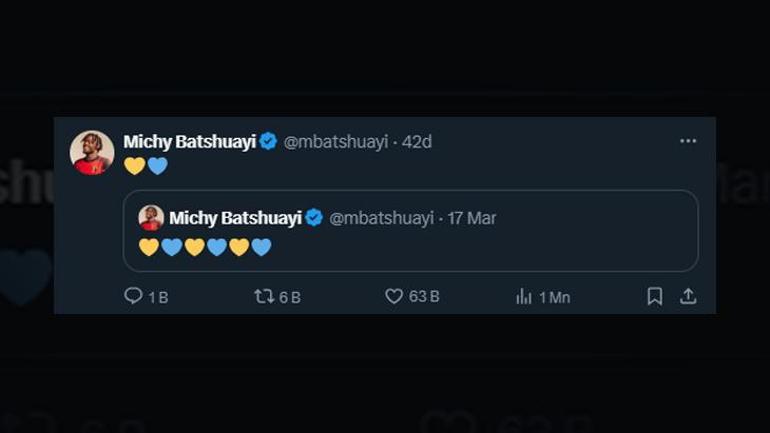Screen dimensions: 770x433
Task: Open the quoted tweet's 17 Mar date
Action: tap(471, 218)
